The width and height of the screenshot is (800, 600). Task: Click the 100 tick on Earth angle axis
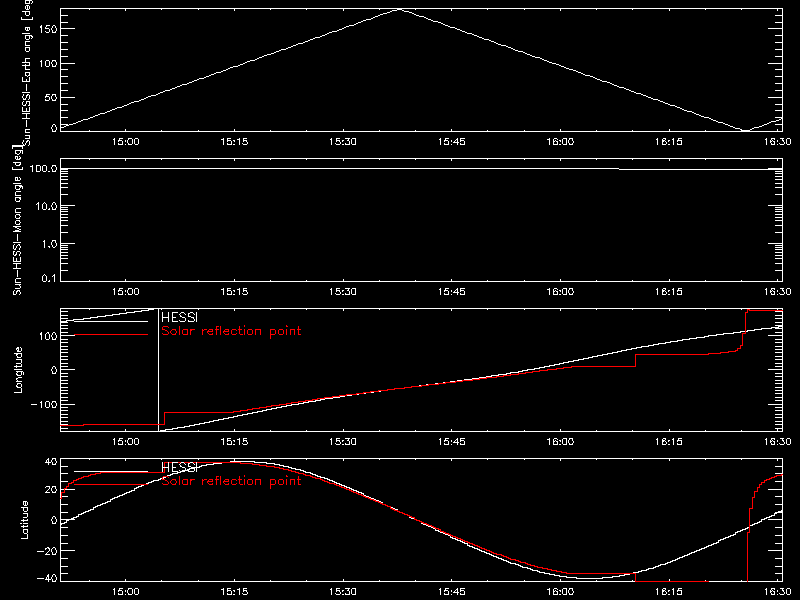coord(47,63)
